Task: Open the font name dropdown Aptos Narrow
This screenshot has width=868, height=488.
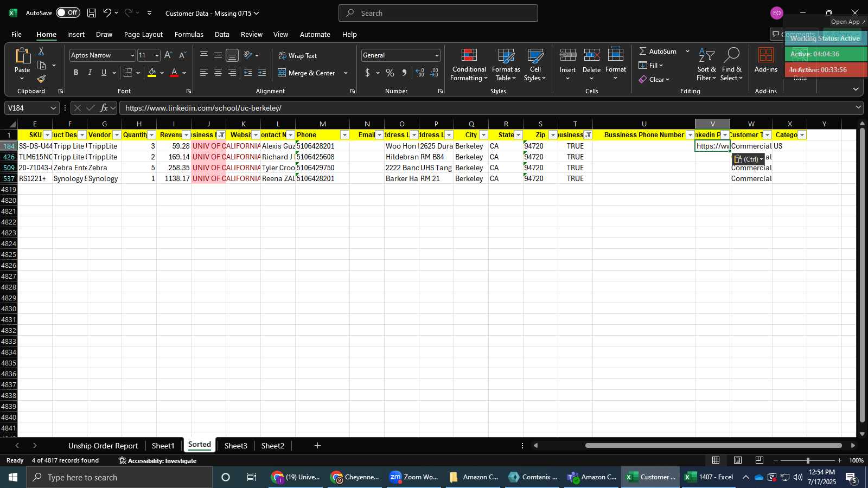Action: pyautogui.click(x=132, y=55)
